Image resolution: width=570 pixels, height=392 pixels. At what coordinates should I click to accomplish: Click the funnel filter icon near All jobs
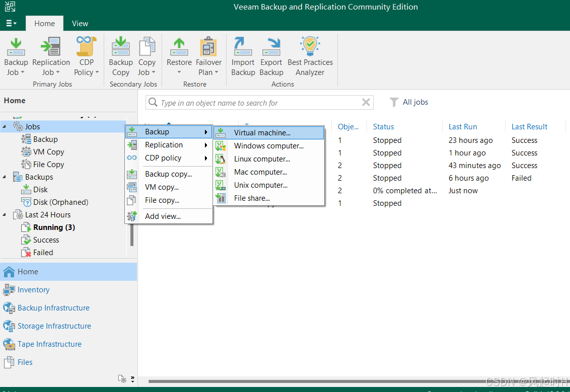tap(394, 103)
